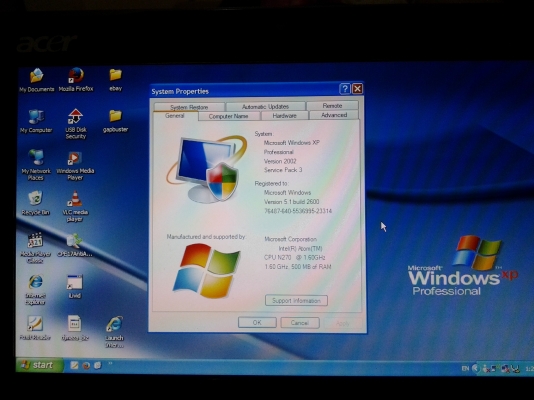Click the 'Microsoft Windows XP' system text
534x400 pixels.
(x=292, y=143)
